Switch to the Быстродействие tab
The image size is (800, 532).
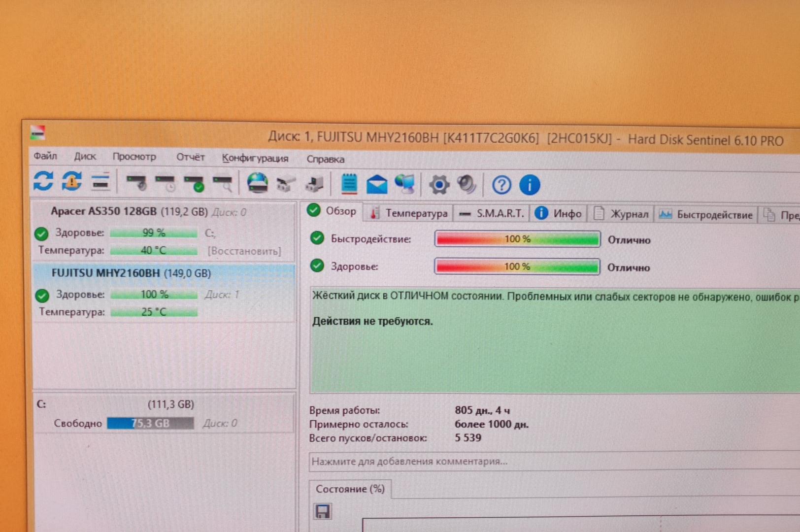tap(706, 214)
